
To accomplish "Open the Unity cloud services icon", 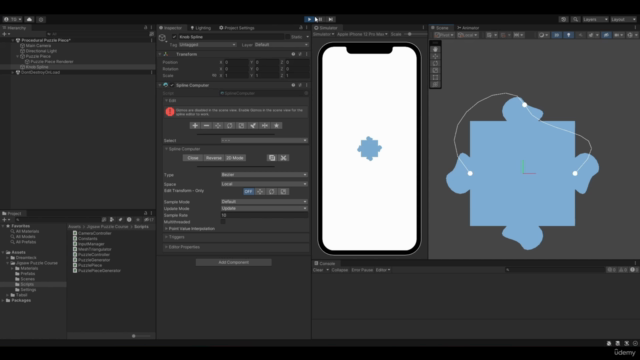I will [x=29, y=19].
